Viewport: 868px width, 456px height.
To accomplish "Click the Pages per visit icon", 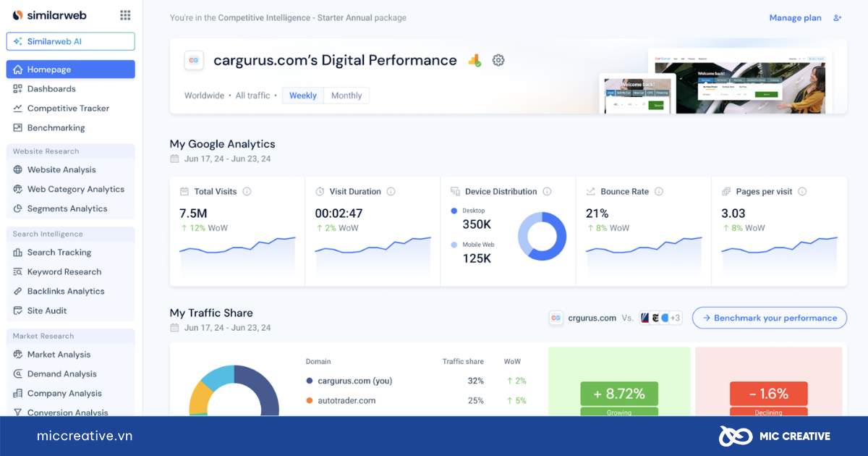I will (726, 192).
